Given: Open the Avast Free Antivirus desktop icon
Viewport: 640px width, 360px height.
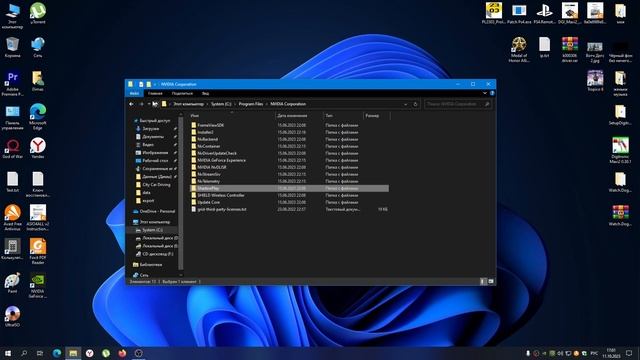Looking at the screenshot, I should tap(12, 218).
